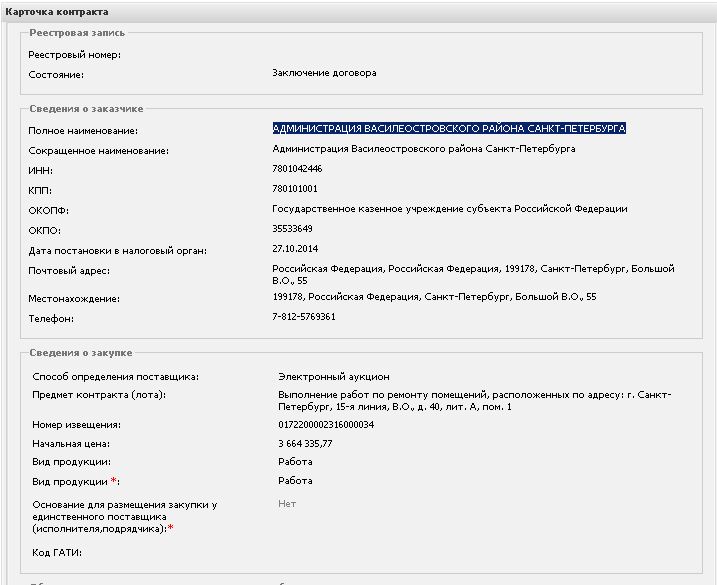Click the 'Номер извещения:' label
The height and width of the screenshot is (585, 717).
(x=76, y=425)
